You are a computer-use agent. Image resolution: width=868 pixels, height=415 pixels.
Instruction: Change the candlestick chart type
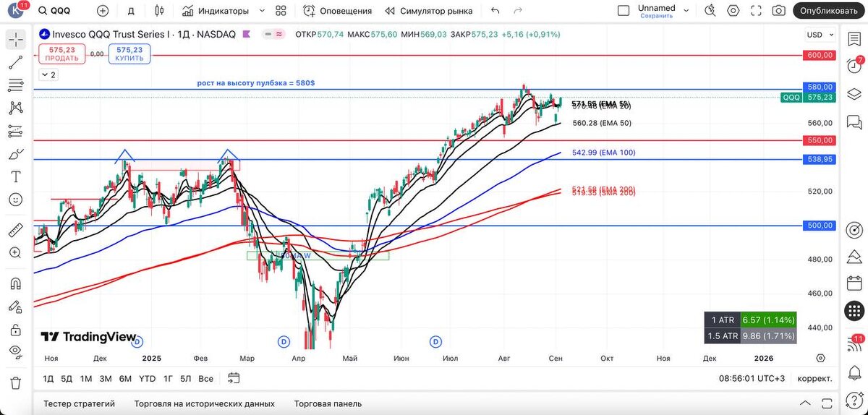point(160,11)
